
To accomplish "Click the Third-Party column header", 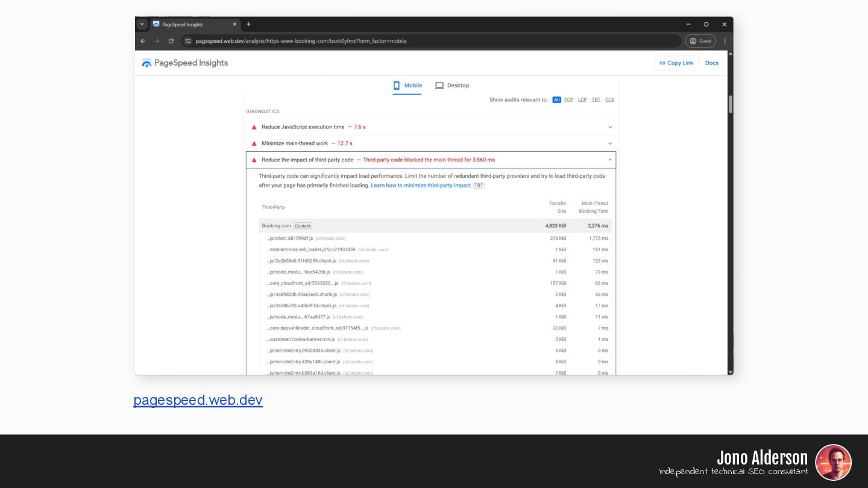I will pos(273,207).
